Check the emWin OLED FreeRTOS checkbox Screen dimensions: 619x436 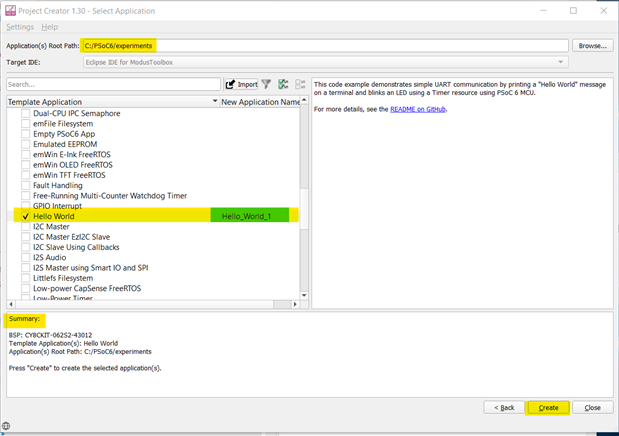26,165
